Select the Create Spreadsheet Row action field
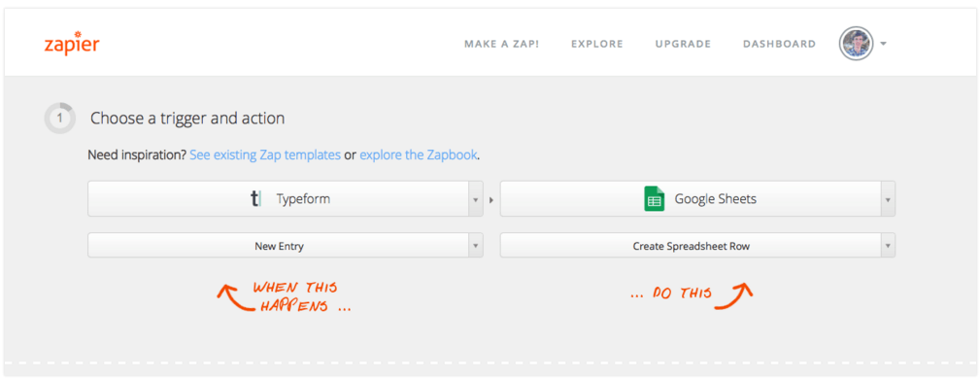 point(691,246)
